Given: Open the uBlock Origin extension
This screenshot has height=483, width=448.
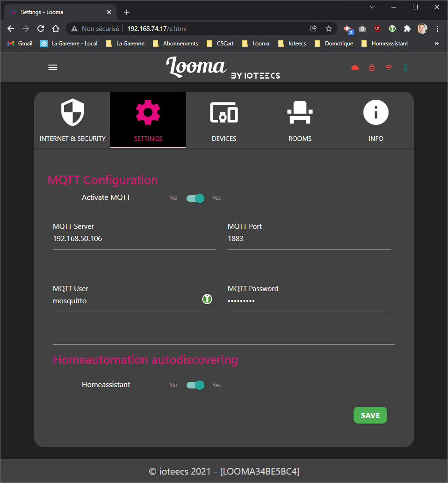Looking at the screenshot, I should coord(377,29).
